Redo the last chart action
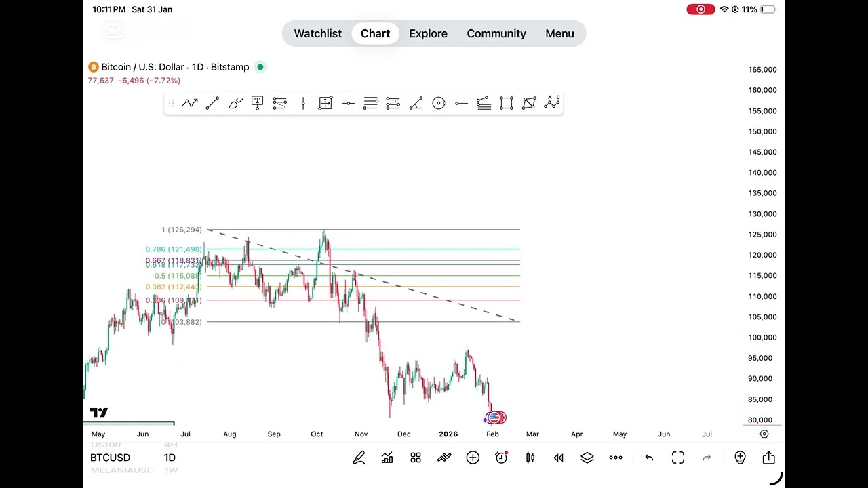 [707, 458]
